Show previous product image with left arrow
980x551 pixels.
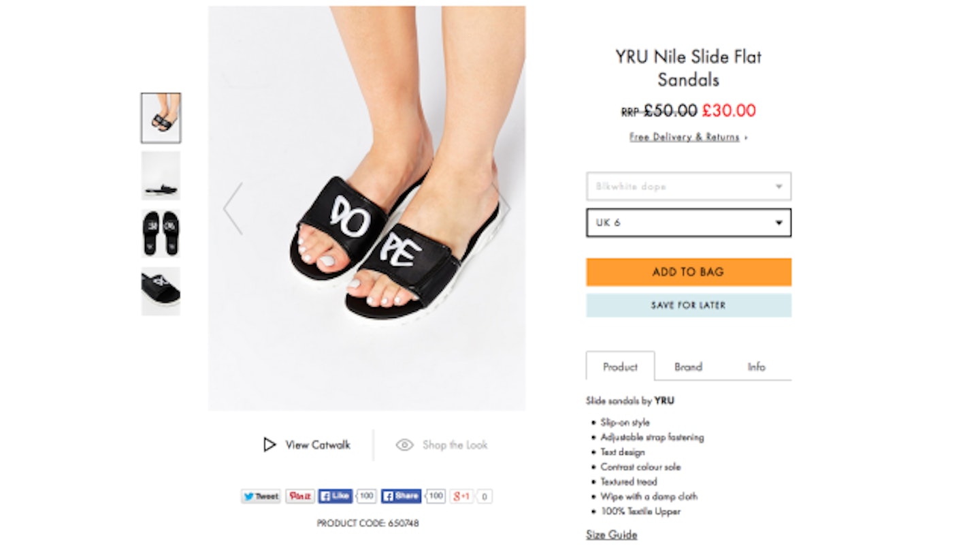tap(233, 208)
